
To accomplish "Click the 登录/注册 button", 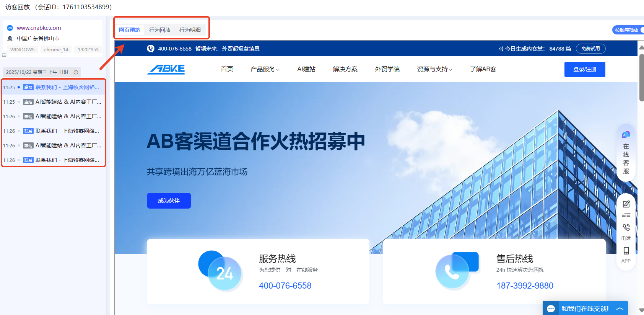I will [x=585, y=69].
